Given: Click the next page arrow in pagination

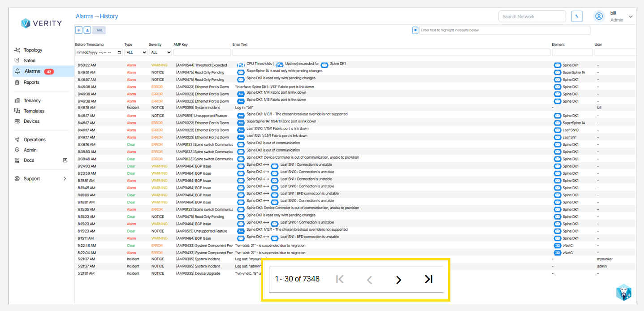Looking at the screenshot, I should click(x=398, y=280).
